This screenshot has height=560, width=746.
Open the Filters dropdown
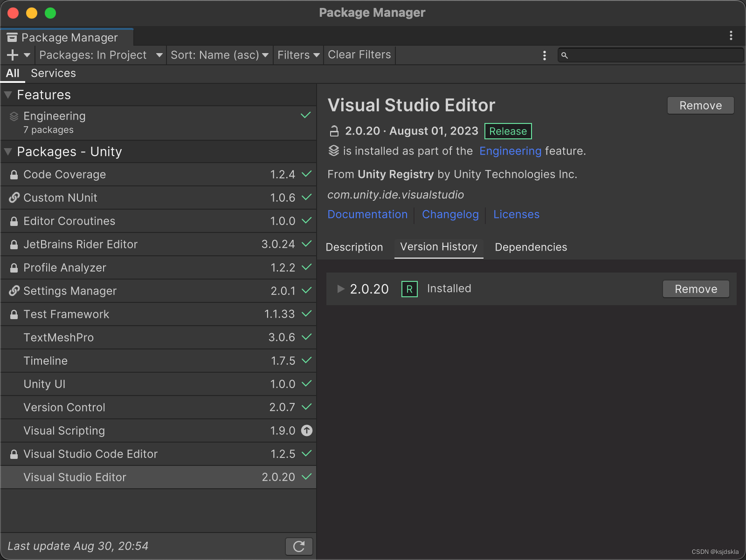click(298, 55)
